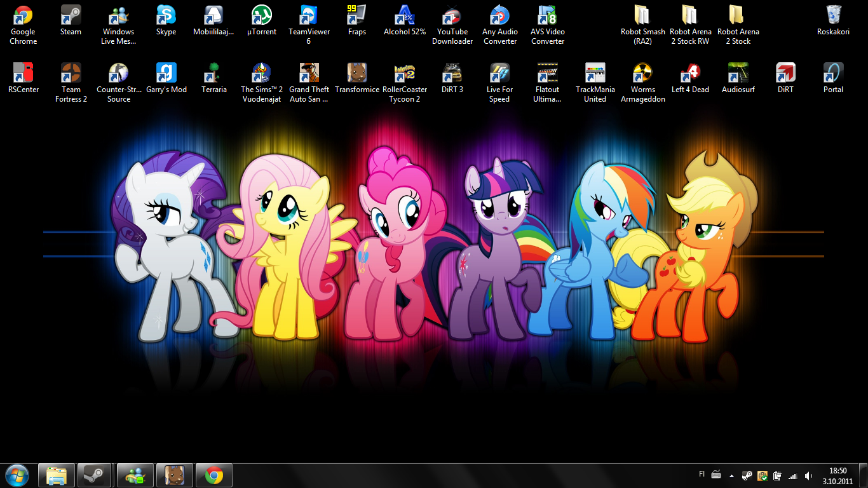Image resolution: width=868 pixels, height=488 pixels.
Task: Select the DiRT 3 desktop shortcut
Action: [452, 78]
